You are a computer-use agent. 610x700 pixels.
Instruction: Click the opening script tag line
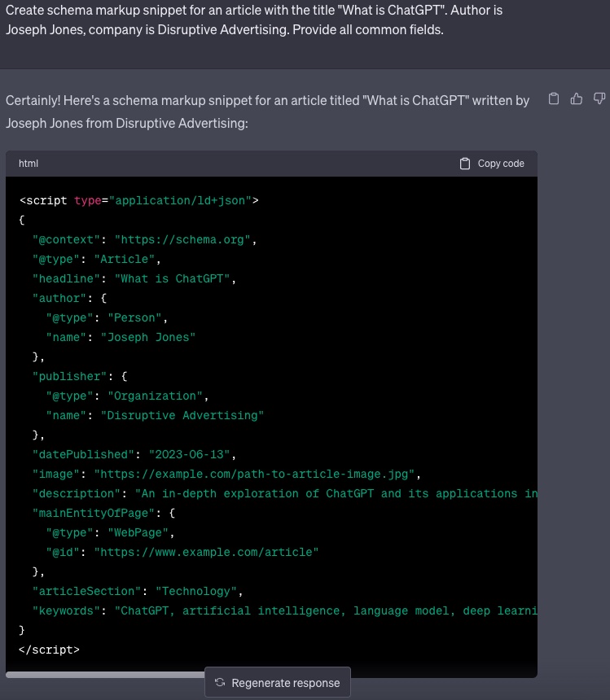[139, 200]
